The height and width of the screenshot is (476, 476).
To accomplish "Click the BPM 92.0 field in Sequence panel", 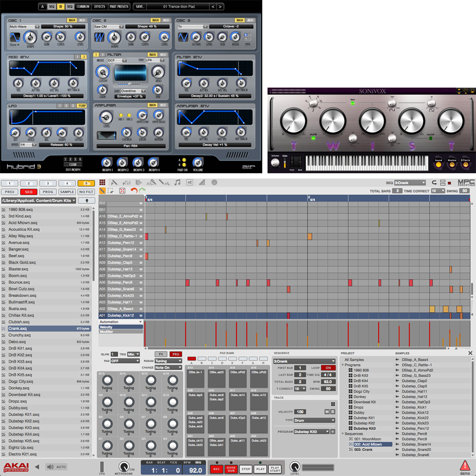I will tap(328, 382).
